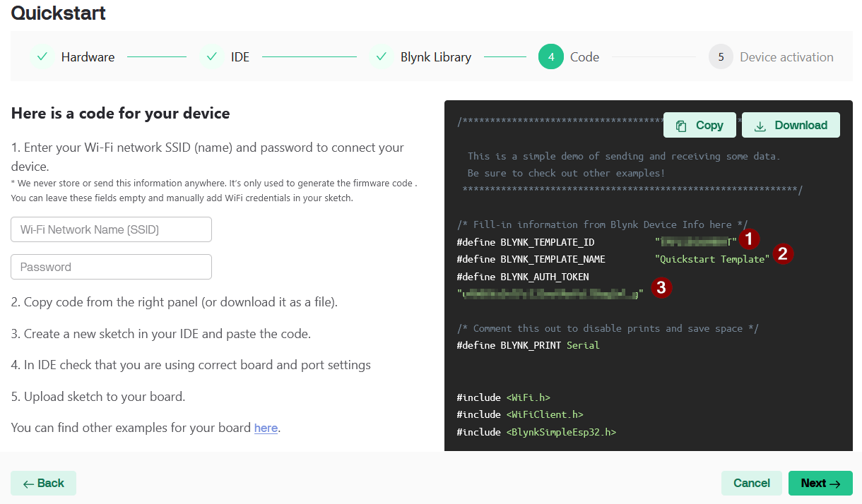Open the Device activation step label

[786, 57]
